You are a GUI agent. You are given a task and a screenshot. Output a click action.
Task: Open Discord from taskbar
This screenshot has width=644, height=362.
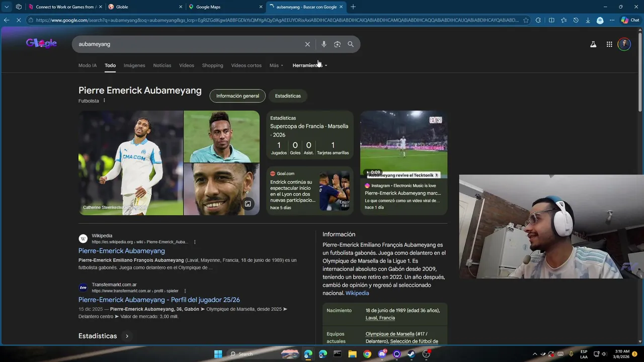(x=382, y=354)
